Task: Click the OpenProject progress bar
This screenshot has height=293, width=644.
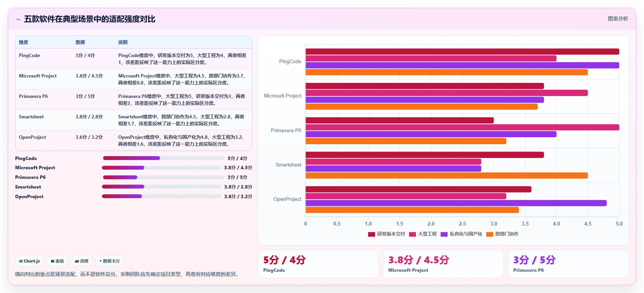Action: click(x=161, y=196)
